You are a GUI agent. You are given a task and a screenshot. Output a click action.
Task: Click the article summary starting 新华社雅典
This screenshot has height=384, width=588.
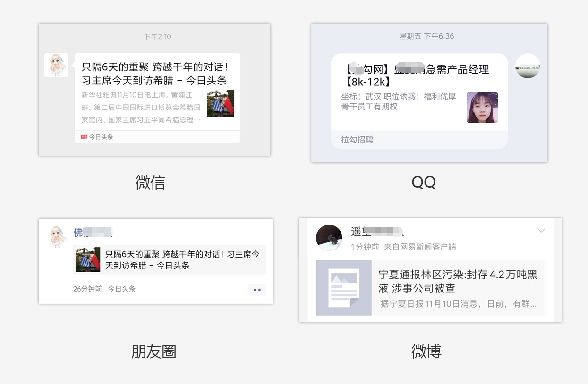[x=141, y=108]
